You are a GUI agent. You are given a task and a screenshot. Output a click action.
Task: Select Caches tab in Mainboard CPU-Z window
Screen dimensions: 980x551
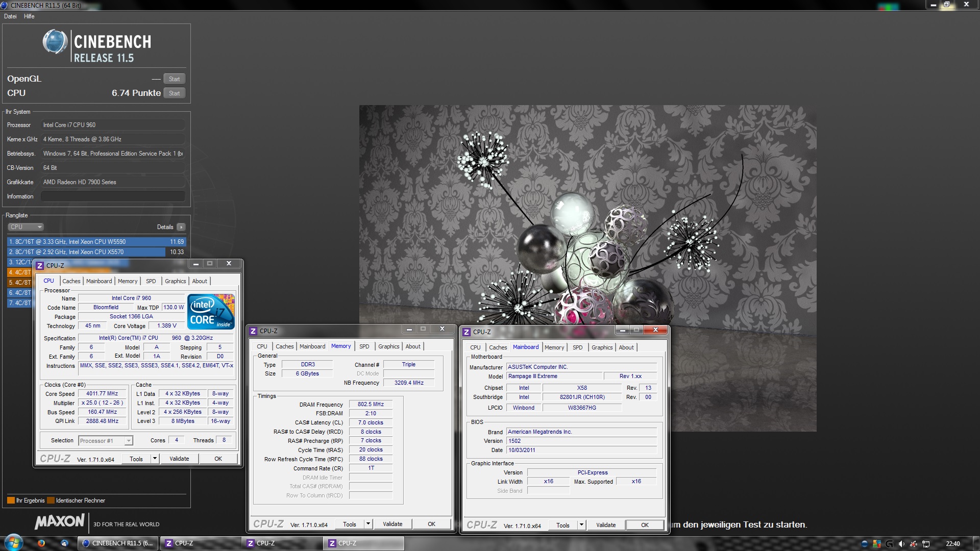click(498, 347)
